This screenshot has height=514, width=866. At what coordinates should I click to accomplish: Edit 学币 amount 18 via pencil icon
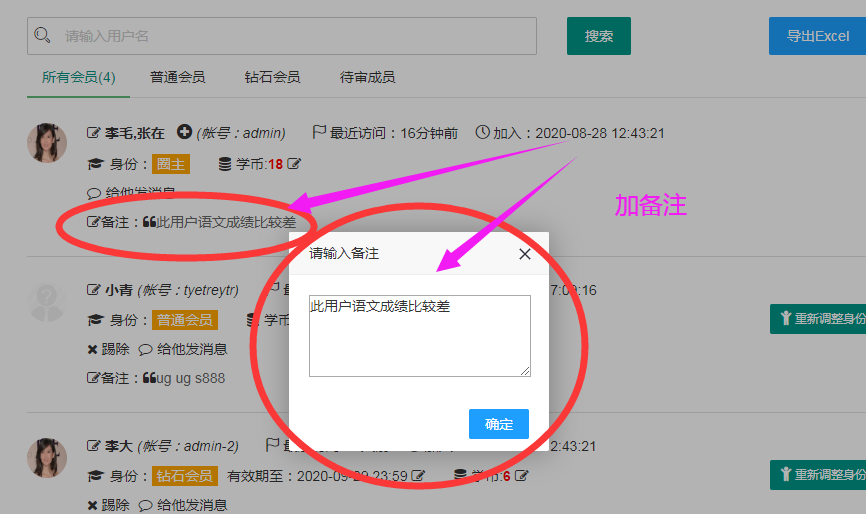pyautogui.click(x=294, y=163)
